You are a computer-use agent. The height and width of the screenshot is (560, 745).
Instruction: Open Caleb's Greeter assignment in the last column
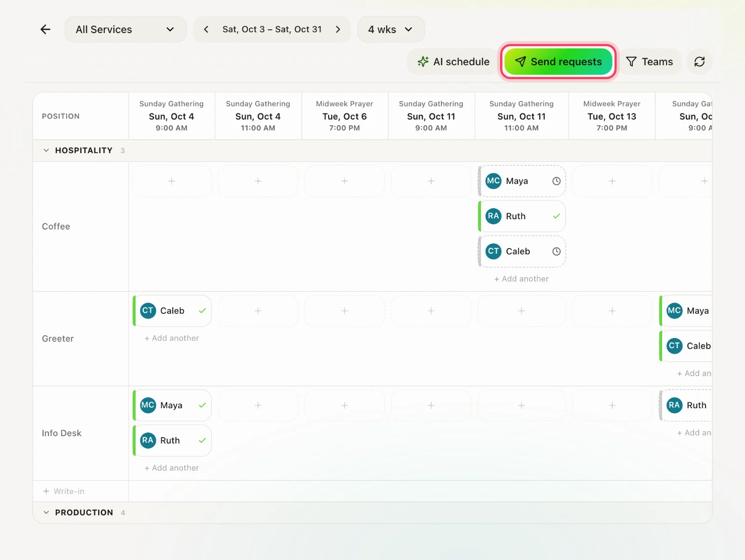tap(686, 346)
